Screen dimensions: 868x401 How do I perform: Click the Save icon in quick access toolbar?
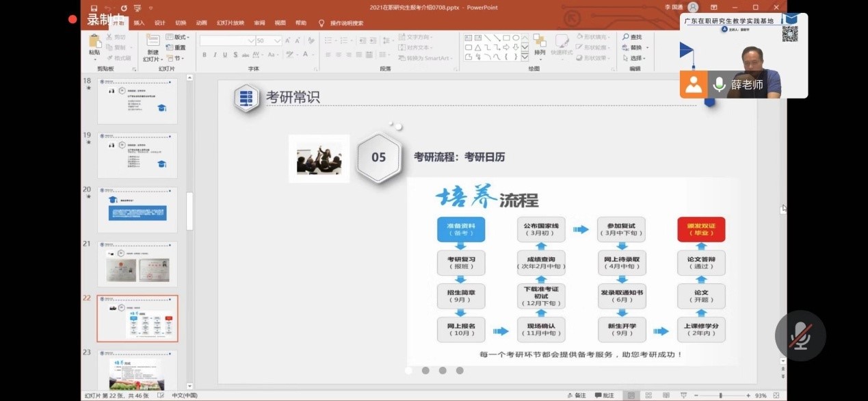[x=94, y=8]
